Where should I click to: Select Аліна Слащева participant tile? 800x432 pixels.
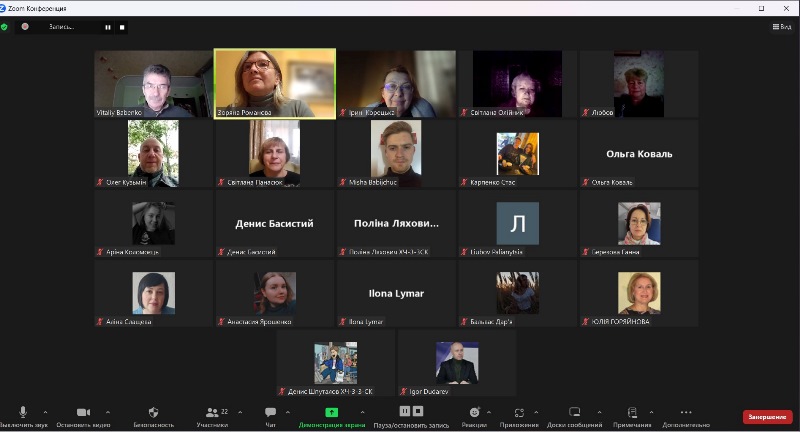[x=154, y=293]
